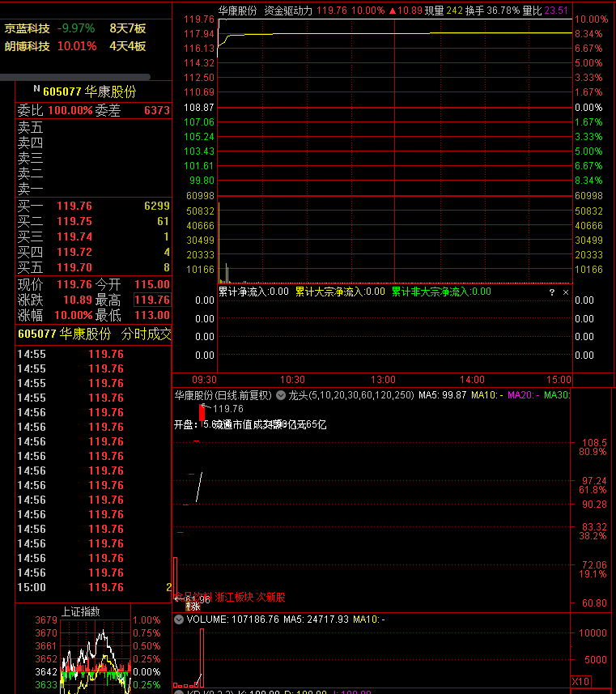Click the boxed 最高 119.76 value
616x694 pixels.
pyautogui.click(x=152, y=300)
